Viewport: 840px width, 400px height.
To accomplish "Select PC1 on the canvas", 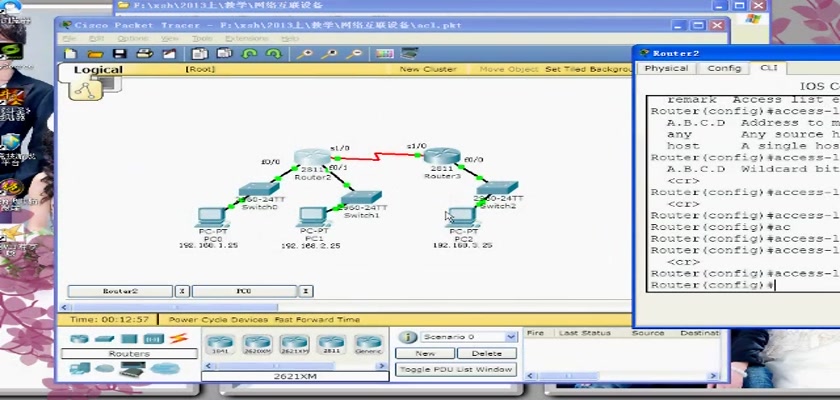I will 314,217.
